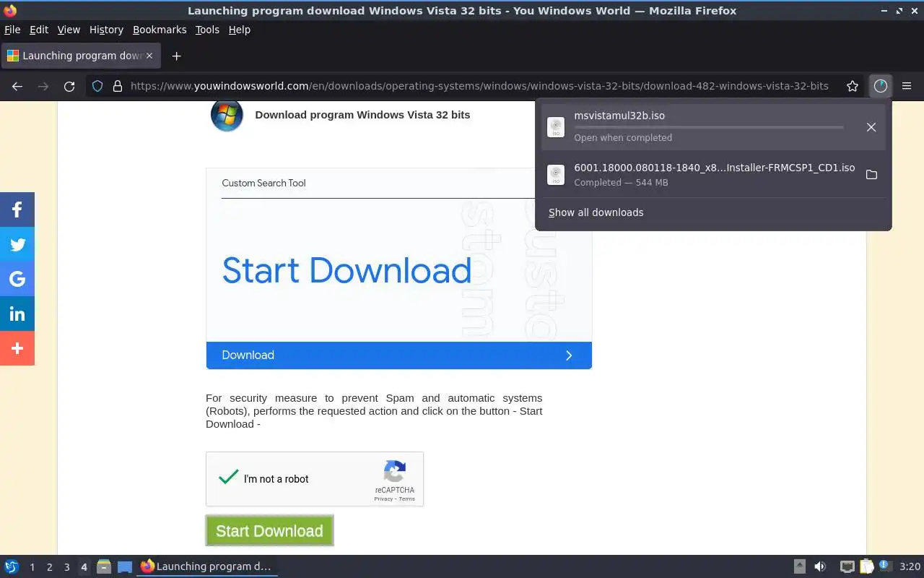Open the View menu

click(69, 30)
